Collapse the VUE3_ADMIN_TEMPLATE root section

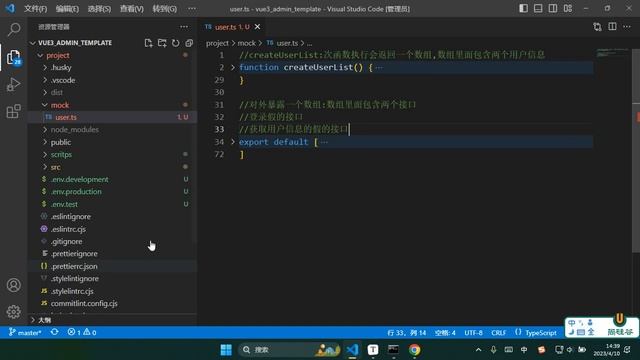point(33,43)
